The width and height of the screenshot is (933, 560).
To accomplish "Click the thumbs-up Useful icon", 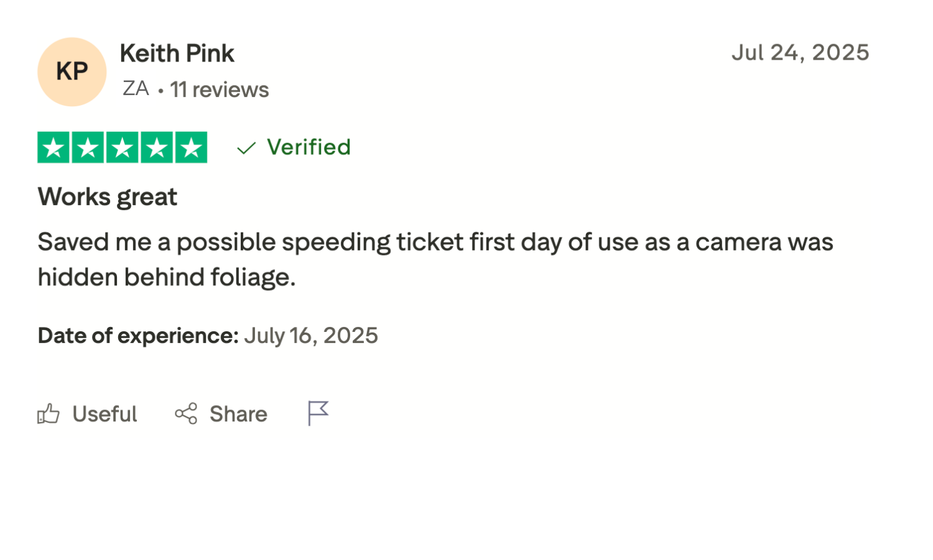I will tap(49, 414).
